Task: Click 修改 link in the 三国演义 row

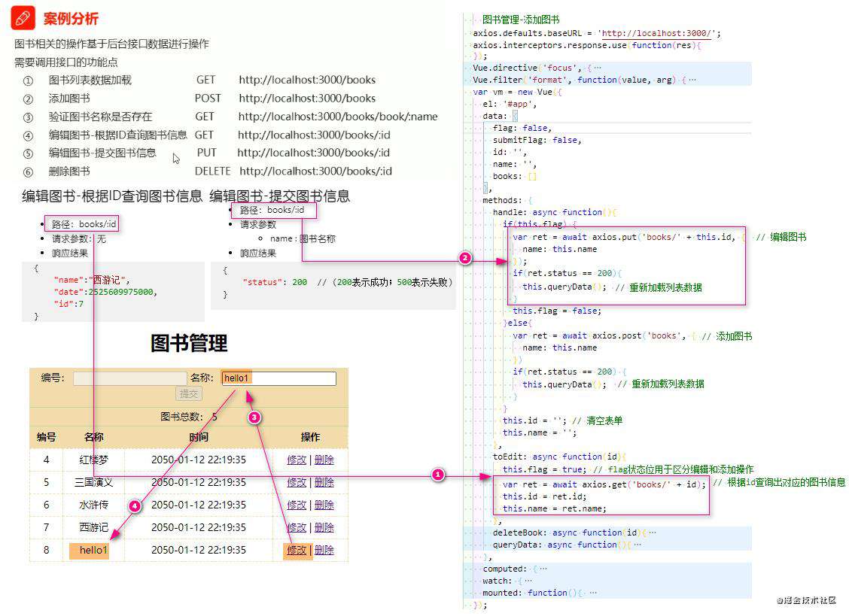Action: 297,482
